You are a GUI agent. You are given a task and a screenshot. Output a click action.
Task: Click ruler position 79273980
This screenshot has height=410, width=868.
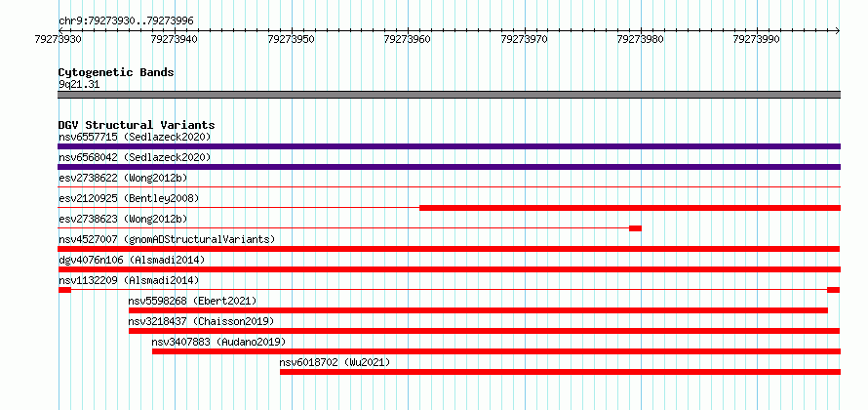pos(641,39)
